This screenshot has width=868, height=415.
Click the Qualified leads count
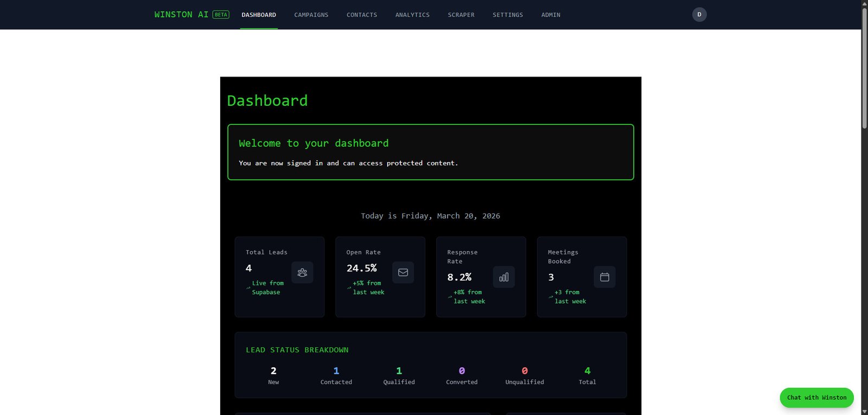(x=399, y=371)
